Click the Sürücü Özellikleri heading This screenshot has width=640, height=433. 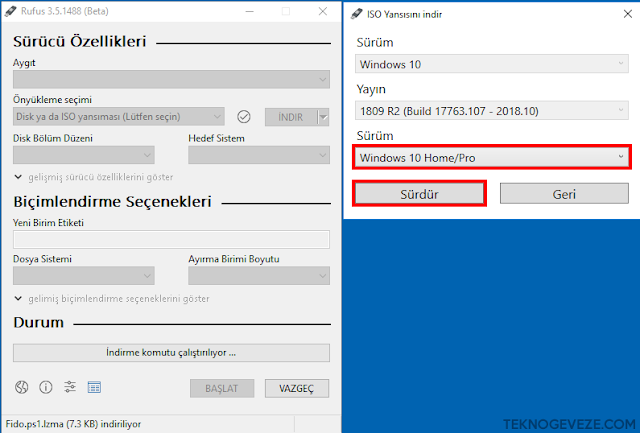click(x=80, y=42)
